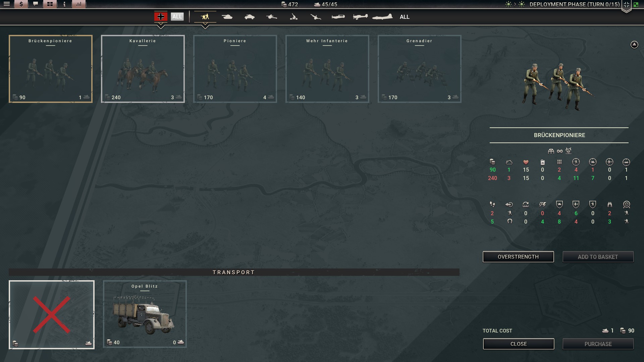This screenshot has height=362, width=644.
Task: Click the close defense soldier shield icon
Action: point(593,204)
